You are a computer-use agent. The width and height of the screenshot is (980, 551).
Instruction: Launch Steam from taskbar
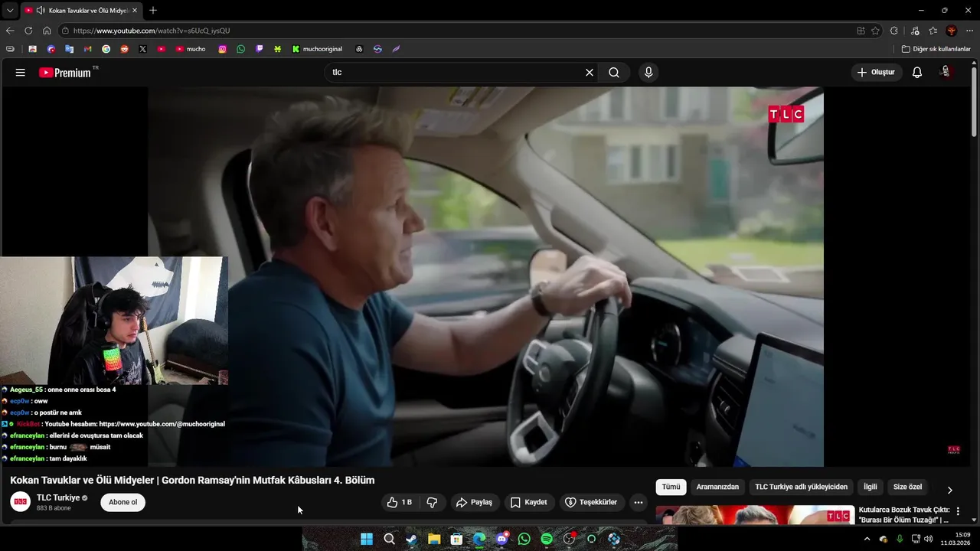pos(412,539)
